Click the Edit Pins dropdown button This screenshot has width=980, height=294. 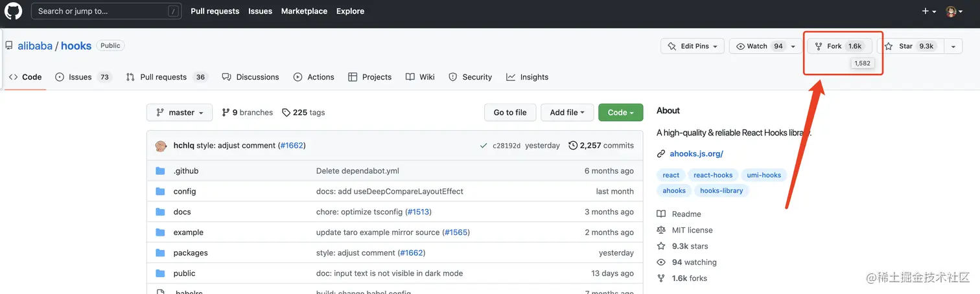tap(692, 46)
